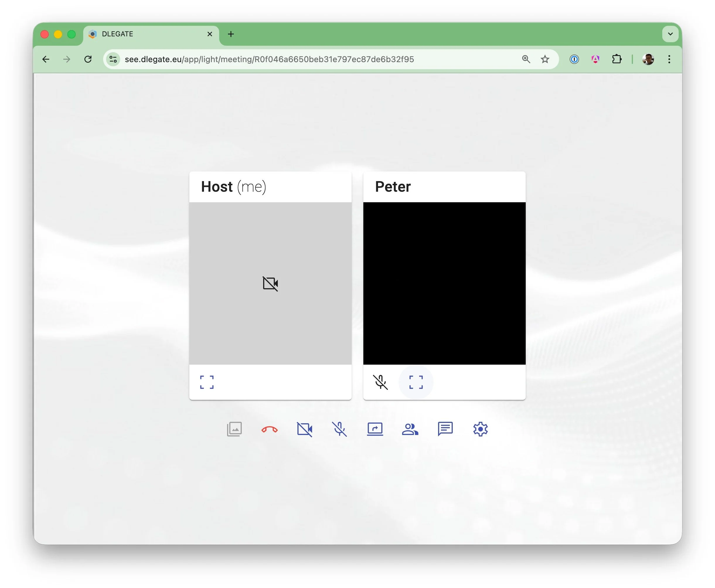Expand Peter's video to fullscreen
The height and width of the screenshot is (588, 715).
click(x=416, y=382)
